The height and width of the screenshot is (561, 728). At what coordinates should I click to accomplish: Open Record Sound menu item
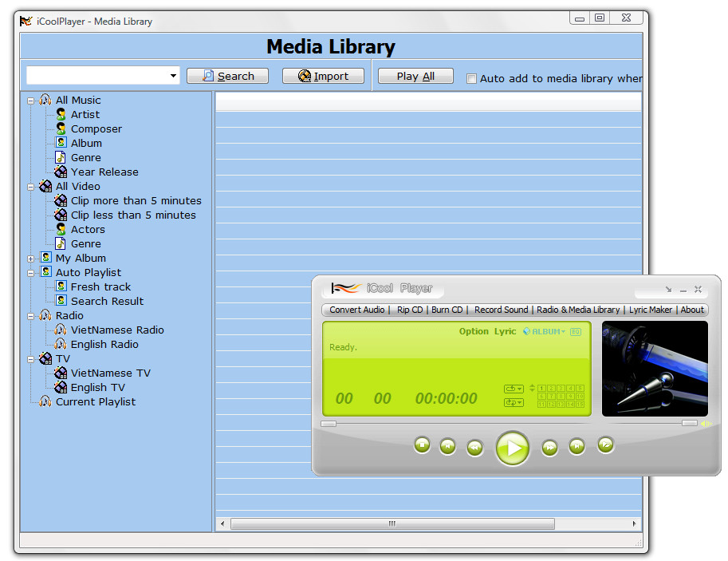(501, 310)
